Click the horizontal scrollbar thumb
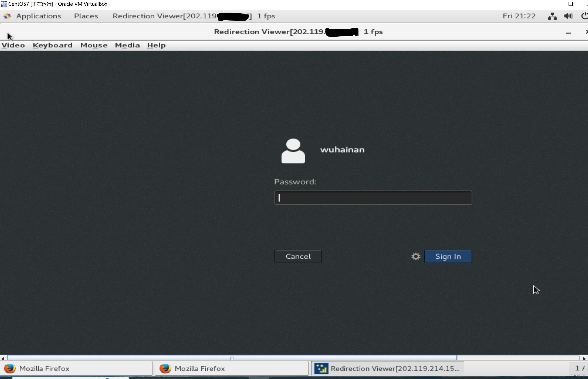Viewport: 588px width, 379px height. pyautogui.click(x=232, y=358)
